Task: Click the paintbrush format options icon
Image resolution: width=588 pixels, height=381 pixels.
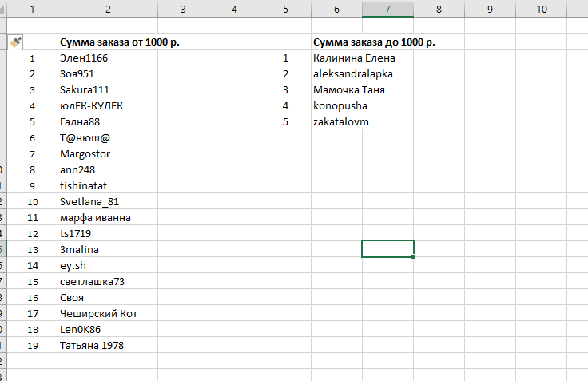Action: click(x=15, y=42)
